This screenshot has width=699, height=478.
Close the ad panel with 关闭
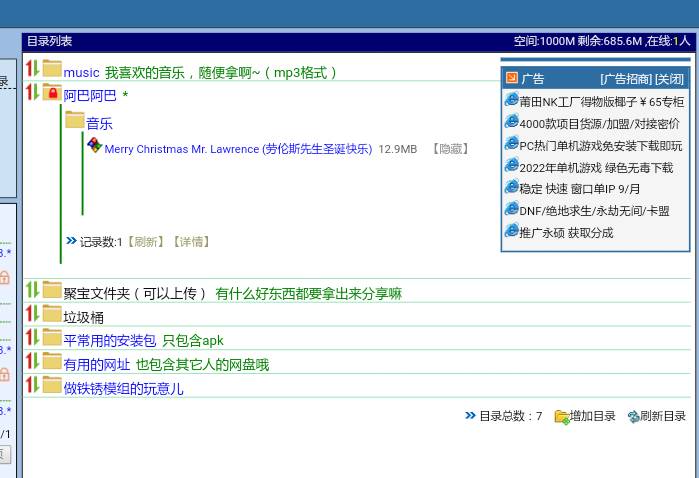(x=670, y=79)
